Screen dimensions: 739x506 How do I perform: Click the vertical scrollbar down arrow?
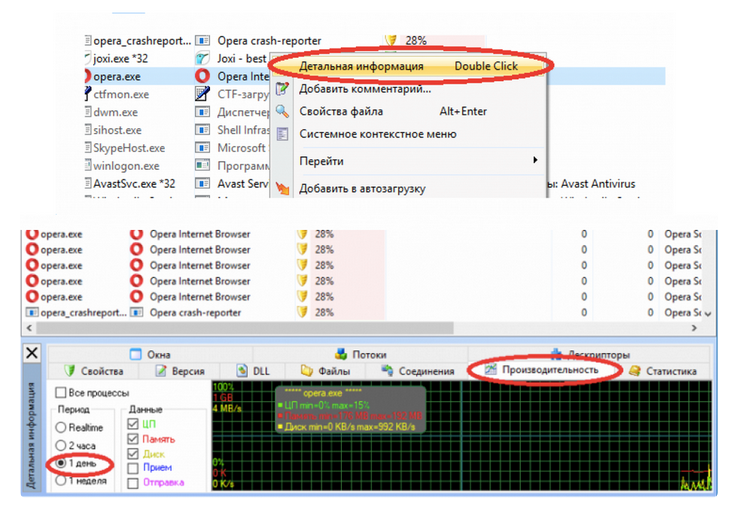pyautogui.click(x=708, y=313)
